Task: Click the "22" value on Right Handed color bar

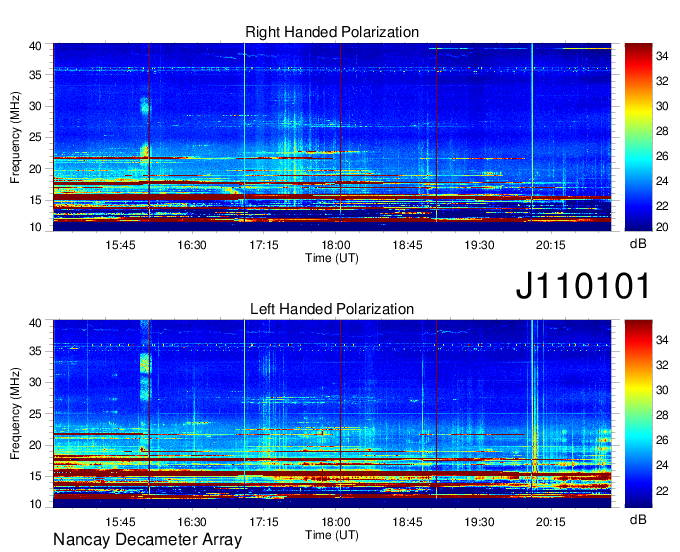Action: click(662, 206)
